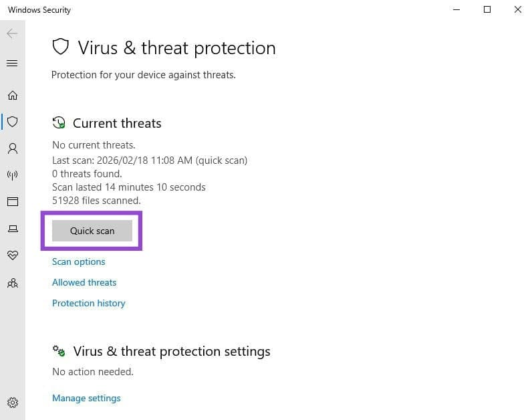532x420 pixels.
Task: Expand the hamburger navigation menu
Action: (x=12, y=64)
